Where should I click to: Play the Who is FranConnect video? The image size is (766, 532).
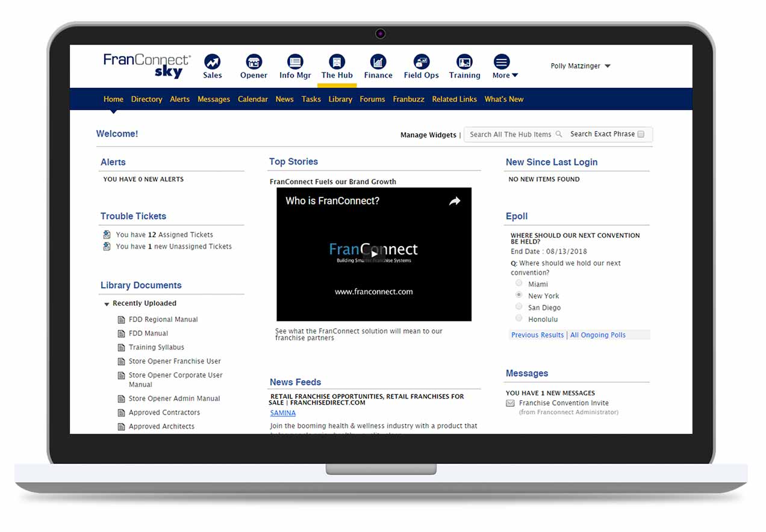click(x=374, y=254)
